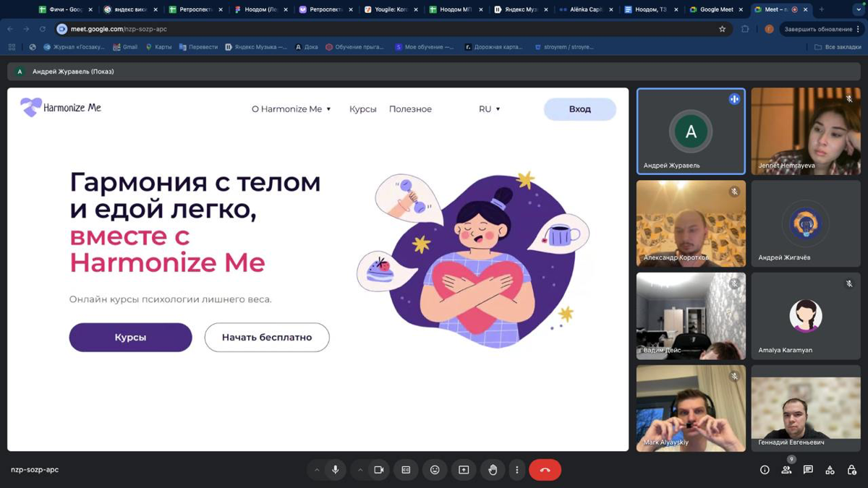The height and width of the screenshot is (488, 868).
Task: Go forward in browser history
Action: click(x=26, y=29)
